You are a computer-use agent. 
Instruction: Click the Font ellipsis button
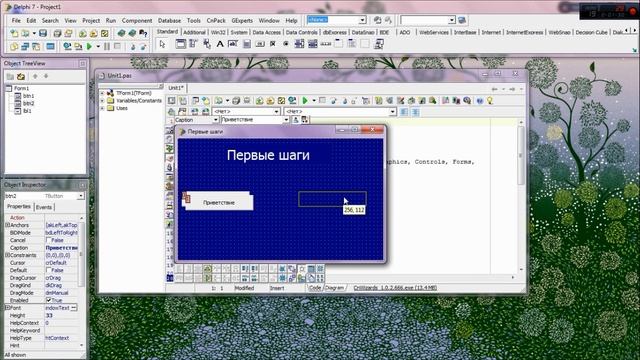point(74,308)
